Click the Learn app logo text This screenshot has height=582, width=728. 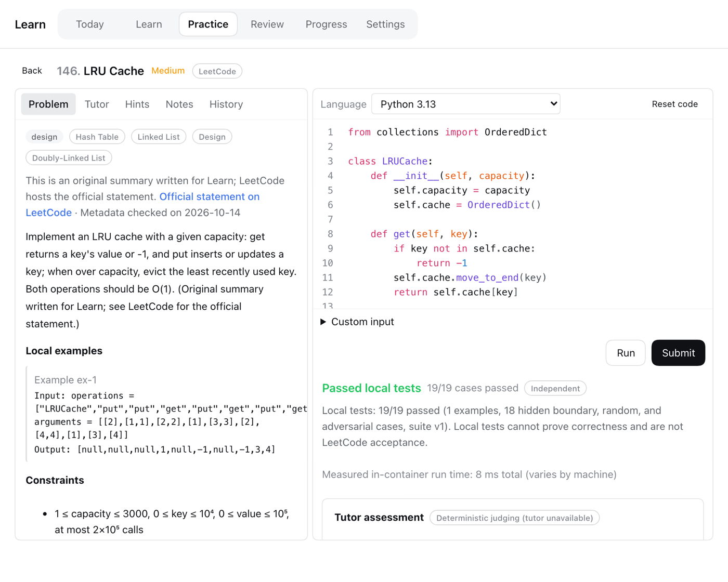coord(30,24)
